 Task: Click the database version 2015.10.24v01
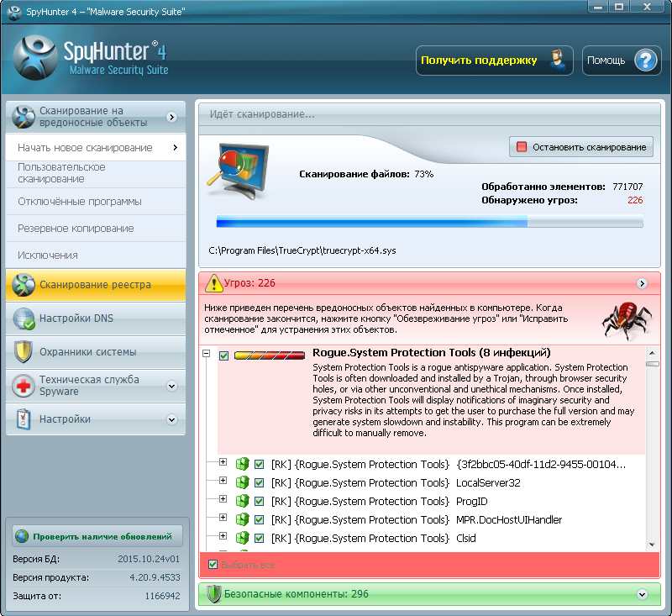(x=149, y=559)
